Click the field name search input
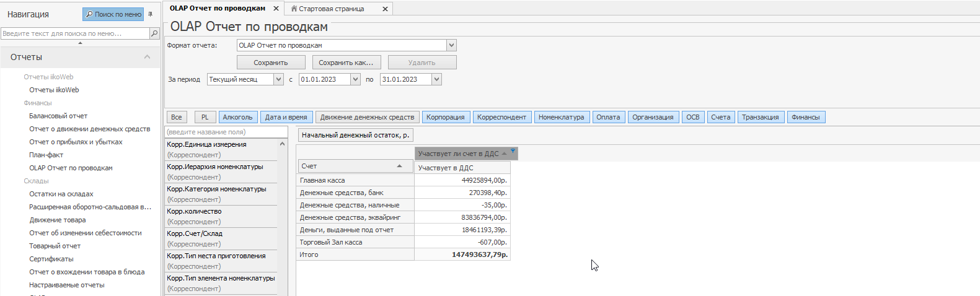980x296 pixels. (226, 132)
